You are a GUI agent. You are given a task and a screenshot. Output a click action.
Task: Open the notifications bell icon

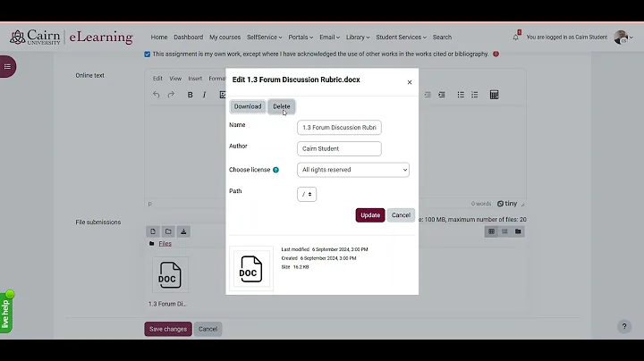(x=516, y=37)
